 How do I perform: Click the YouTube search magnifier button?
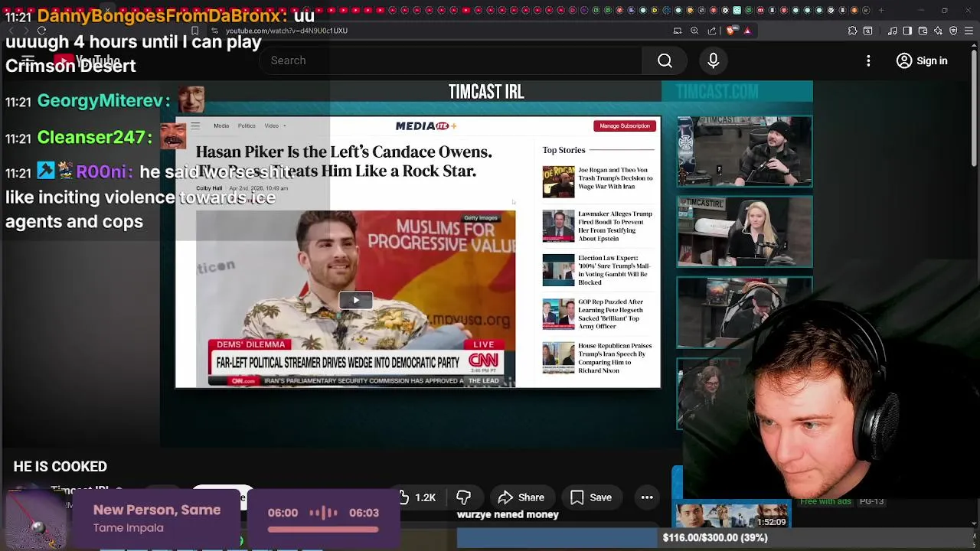(665, 60)
